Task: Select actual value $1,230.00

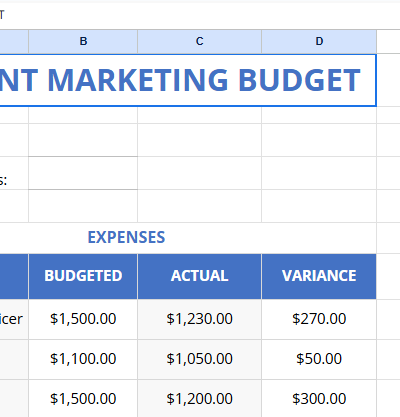Action: 199,319
